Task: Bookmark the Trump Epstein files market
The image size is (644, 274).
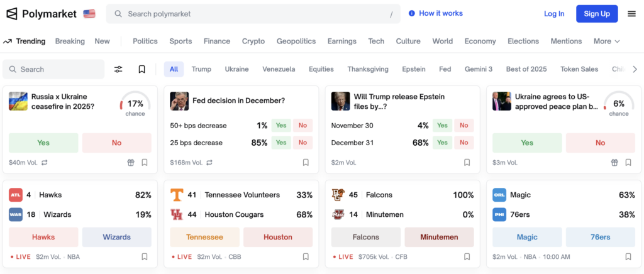Action: 467,163
